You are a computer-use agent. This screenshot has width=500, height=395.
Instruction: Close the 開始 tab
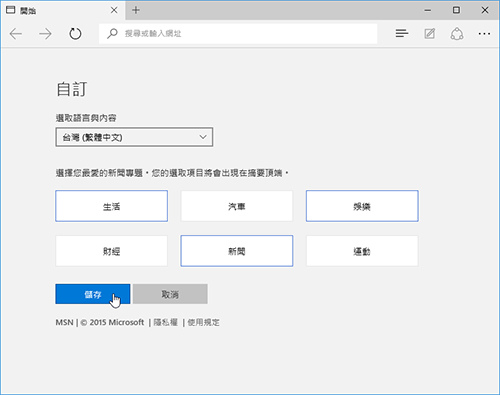114,10
